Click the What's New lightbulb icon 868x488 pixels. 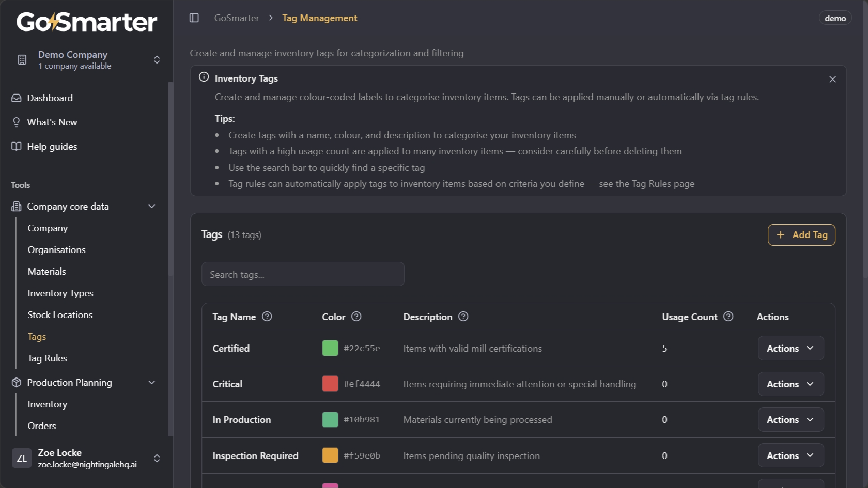(x=16, y=122)
